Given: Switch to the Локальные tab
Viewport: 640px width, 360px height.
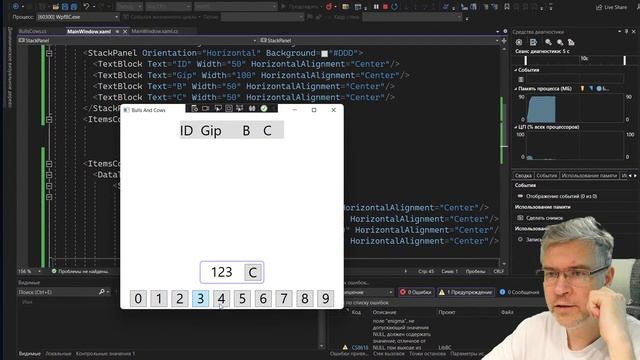Looking at the screenshot, I should [x=58, y=353].
